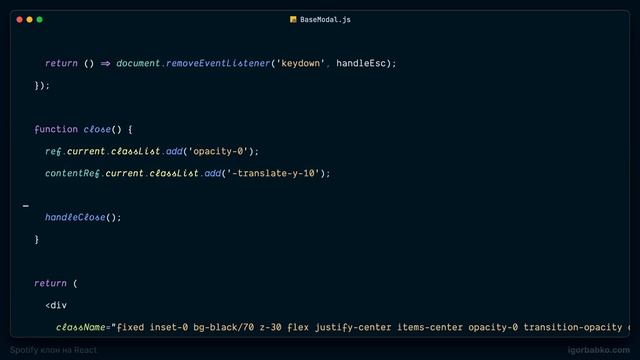Click the JavaScript file icon beside BaseModal.js
The width and height of the screenshot is (640, 360).
293,19
